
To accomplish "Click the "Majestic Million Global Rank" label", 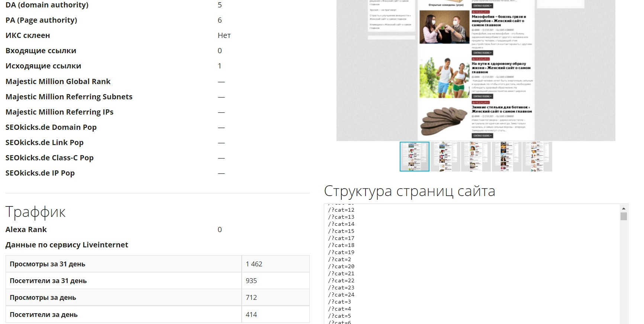I will pyautogui.click(x=58, y=81).
